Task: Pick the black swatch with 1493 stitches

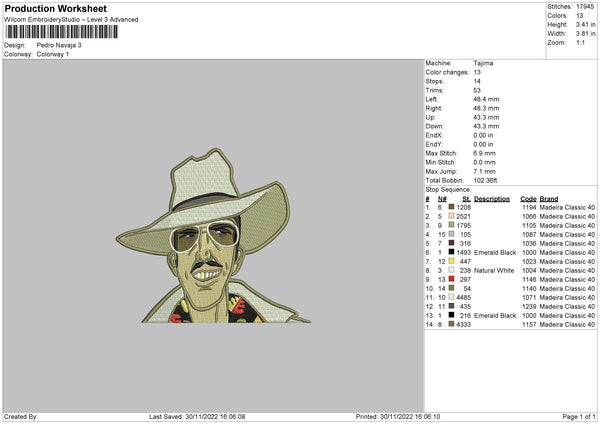Action: (451, 252)
